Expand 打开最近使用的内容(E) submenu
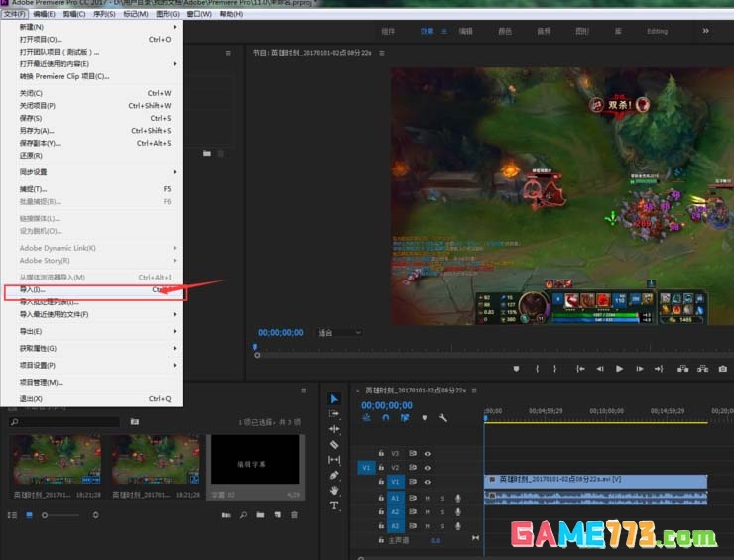 tap(91, 64)
